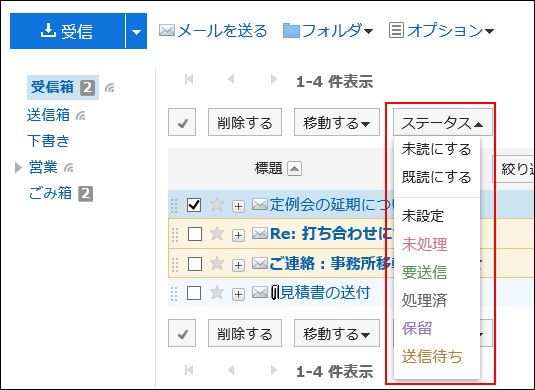The height and width of the screenshot is (390, 535).
Task: Open the Re: 打ち合わせ mail
Action: pyautogui.click(x=331, y=234)
